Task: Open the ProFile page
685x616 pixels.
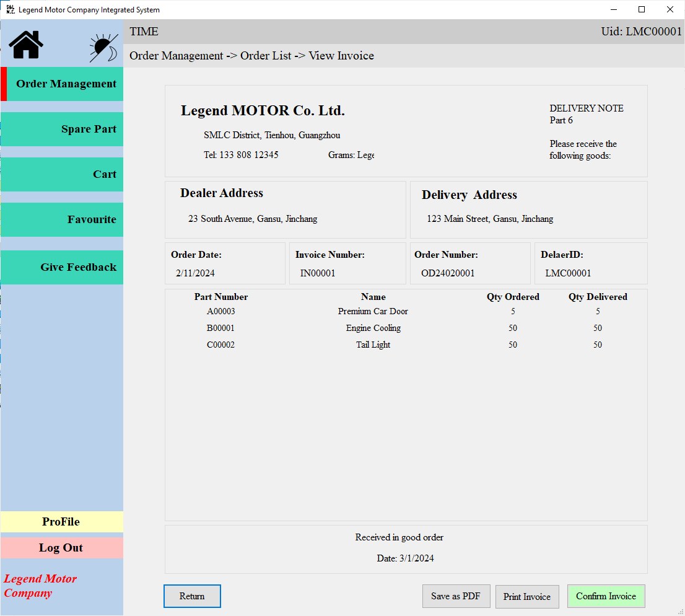Action: pos(61,522)
